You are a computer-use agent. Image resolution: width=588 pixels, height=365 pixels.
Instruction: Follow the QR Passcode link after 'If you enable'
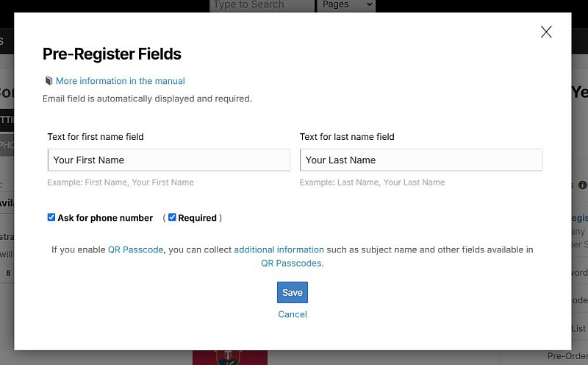[136, 249]
